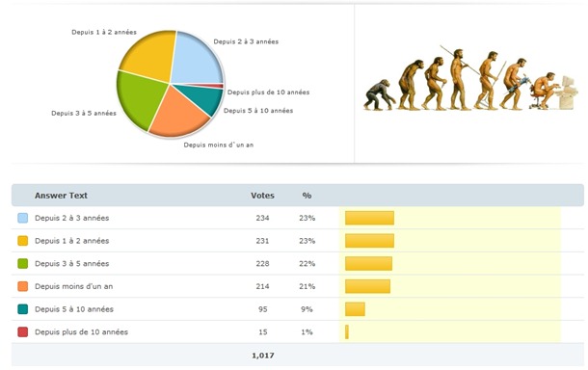The height and width of the screenshot is (370, 588).
Task: Select the green 'Depuis 3 à 5 années' swatch
Action: (23, 264)
